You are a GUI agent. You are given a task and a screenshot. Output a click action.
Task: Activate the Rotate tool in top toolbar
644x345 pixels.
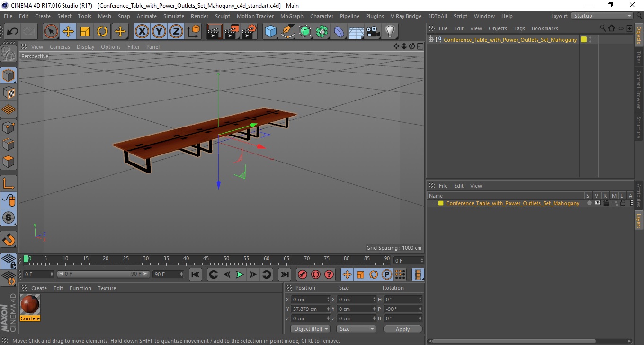(x=102, y=32)
